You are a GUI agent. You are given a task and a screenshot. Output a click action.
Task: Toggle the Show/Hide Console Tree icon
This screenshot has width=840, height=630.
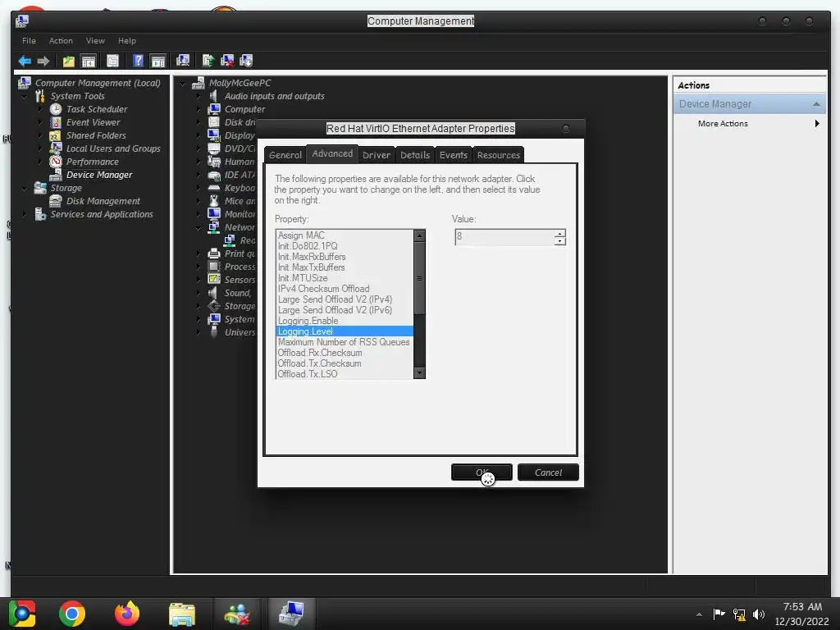[89, 61]
